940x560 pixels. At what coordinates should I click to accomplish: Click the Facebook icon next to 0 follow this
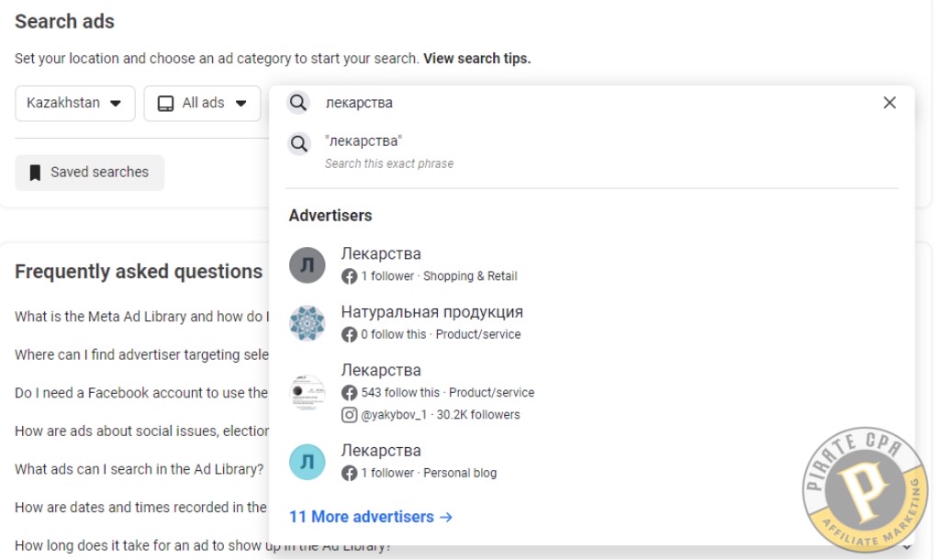coord(349,334)
